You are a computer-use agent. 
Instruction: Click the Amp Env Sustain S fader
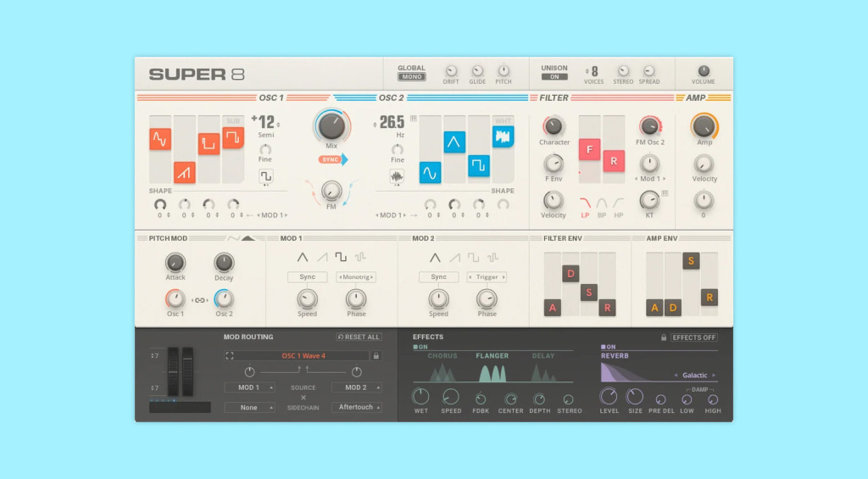(x=691, y=261)
